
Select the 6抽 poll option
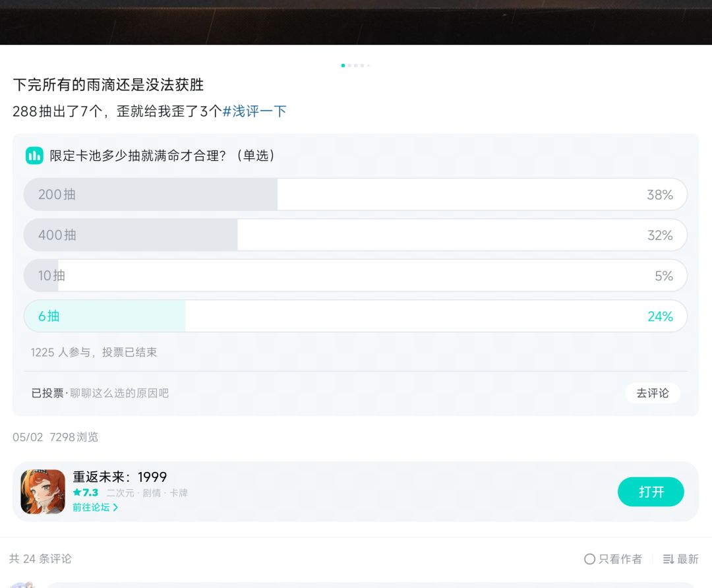355,316
